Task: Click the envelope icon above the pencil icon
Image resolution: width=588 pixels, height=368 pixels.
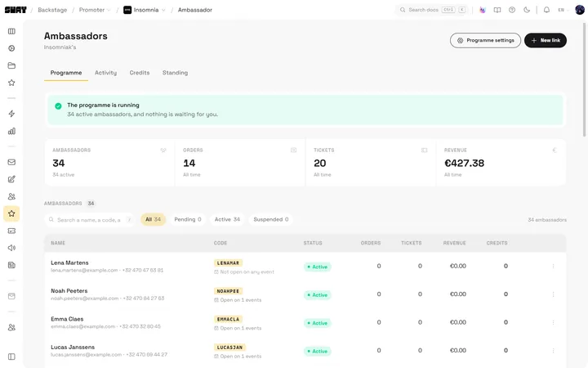Action: [11, 162]
